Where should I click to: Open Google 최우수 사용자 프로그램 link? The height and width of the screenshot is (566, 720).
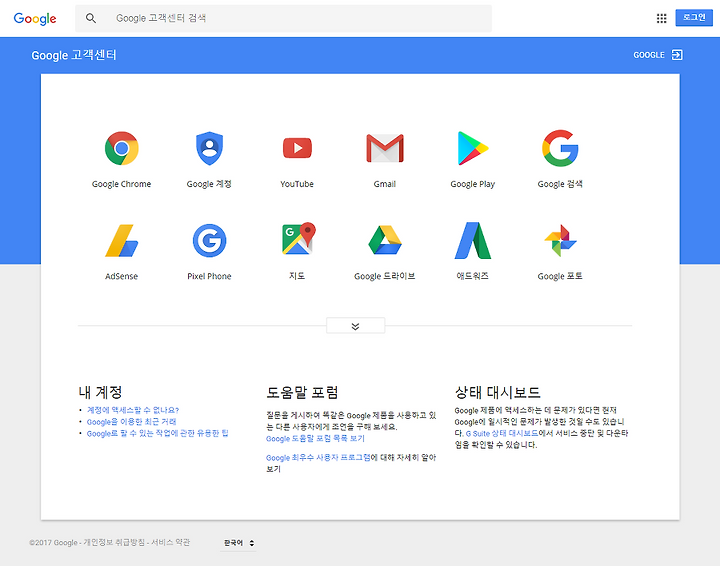[318, 458]
